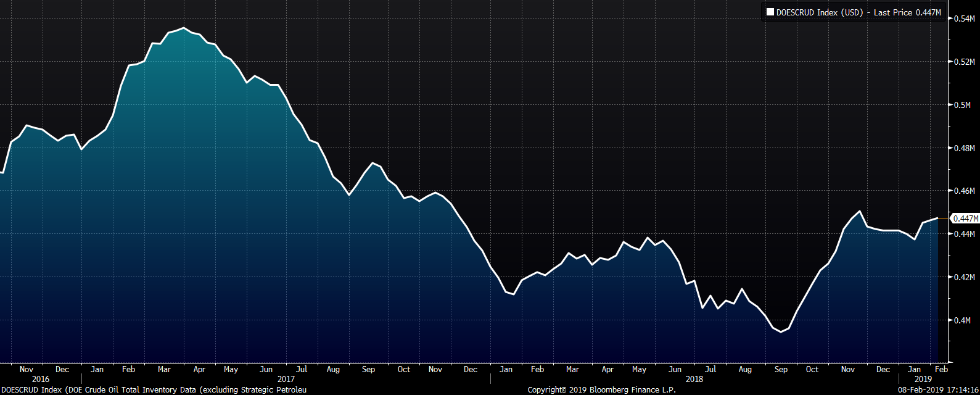Click the 0.4M y-axis label
This screenshot has width=980, height=395.
962,321
